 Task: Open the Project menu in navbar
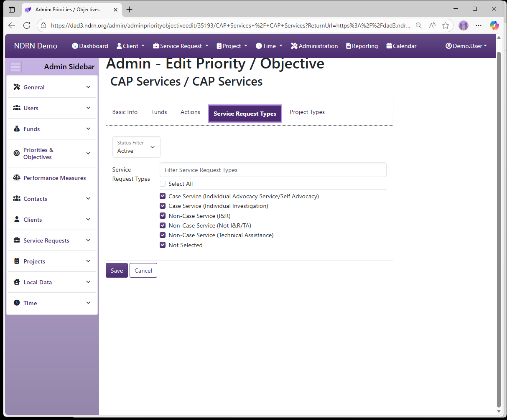click(232, 46)
